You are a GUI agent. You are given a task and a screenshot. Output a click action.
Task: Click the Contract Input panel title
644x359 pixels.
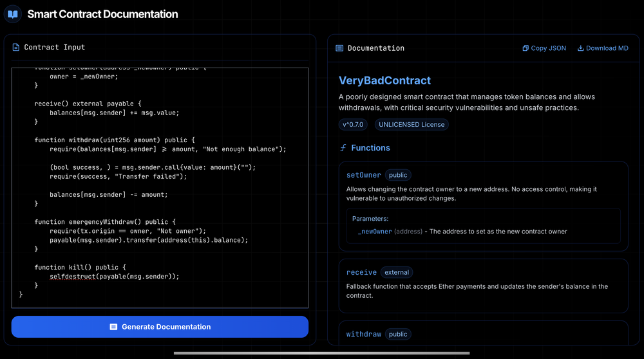click(55, 47)
